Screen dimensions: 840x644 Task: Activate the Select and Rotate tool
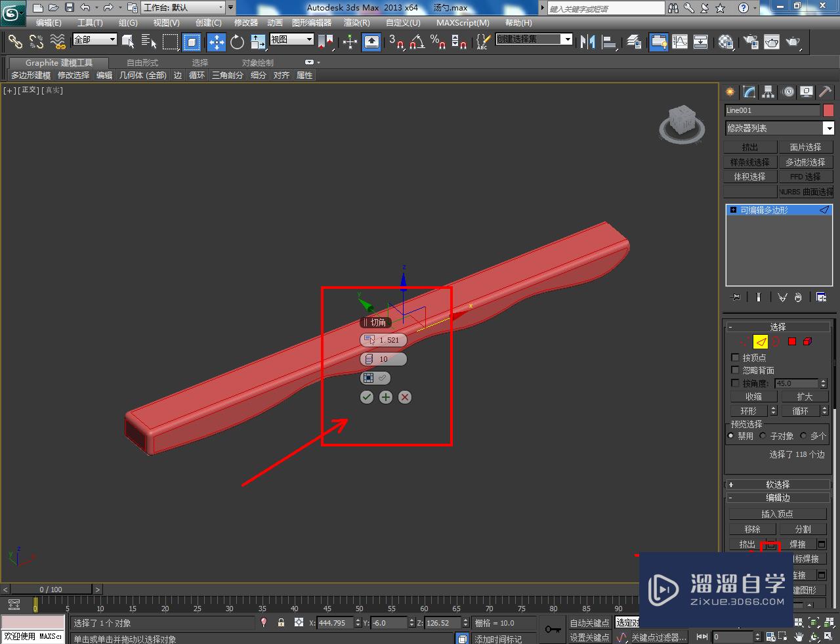pos(237,42)
